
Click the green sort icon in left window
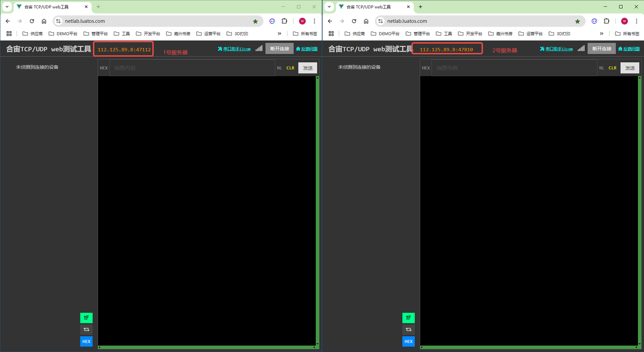[x=86, y=318]
